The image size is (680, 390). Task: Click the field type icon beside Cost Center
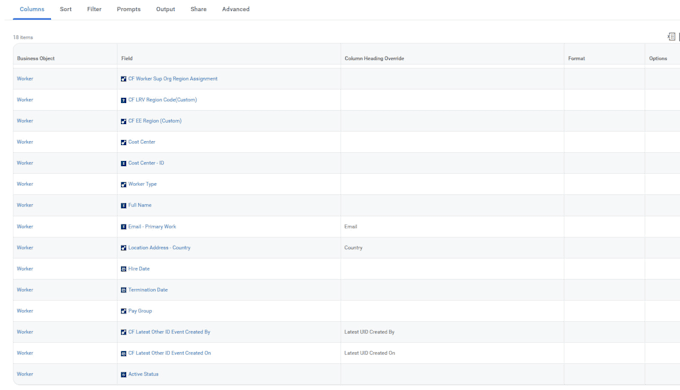[x=124, y=142]
